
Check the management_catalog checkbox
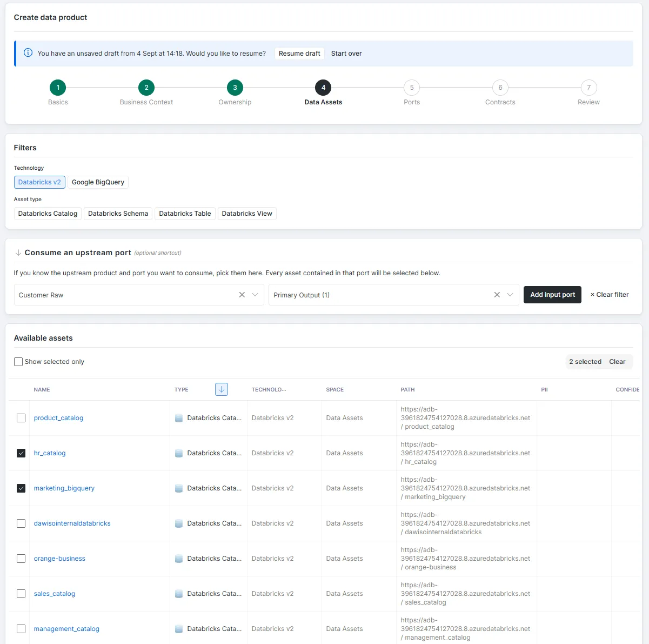click(21, 629)
